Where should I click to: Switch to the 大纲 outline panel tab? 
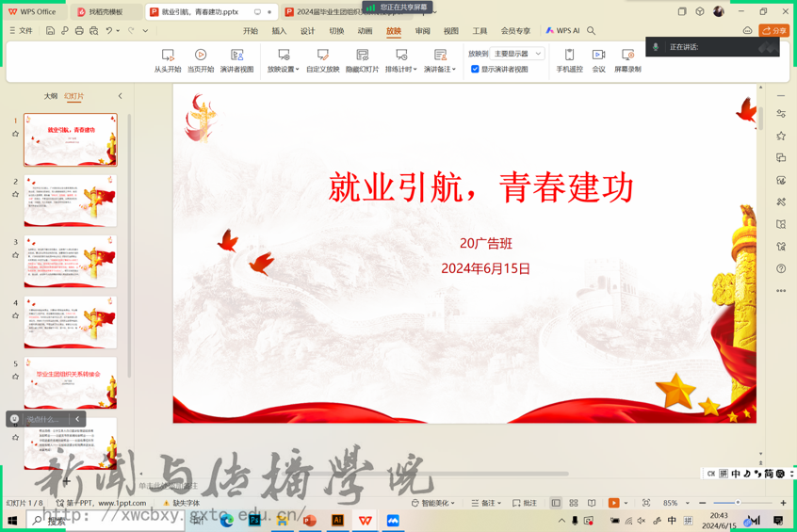[x=51, y=96]
